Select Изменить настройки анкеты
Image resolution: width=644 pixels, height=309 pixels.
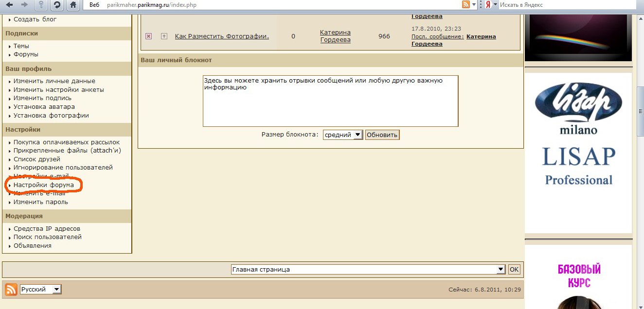[59, 90]
